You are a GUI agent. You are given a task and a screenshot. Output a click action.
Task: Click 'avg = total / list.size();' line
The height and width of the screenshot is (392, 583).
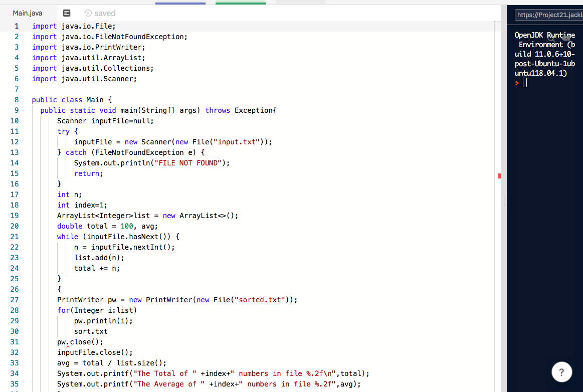[112, 363]
